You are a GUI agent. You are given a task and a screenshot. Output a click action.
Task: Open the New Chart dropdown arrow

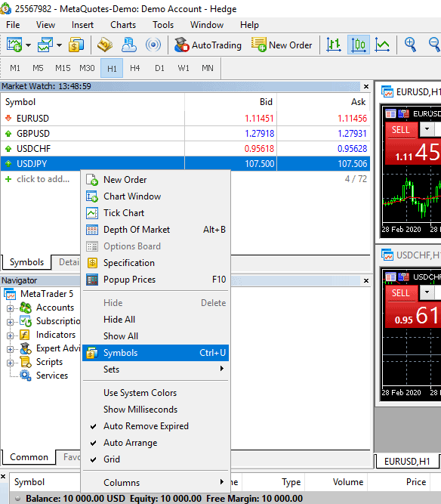coord(28,45)
